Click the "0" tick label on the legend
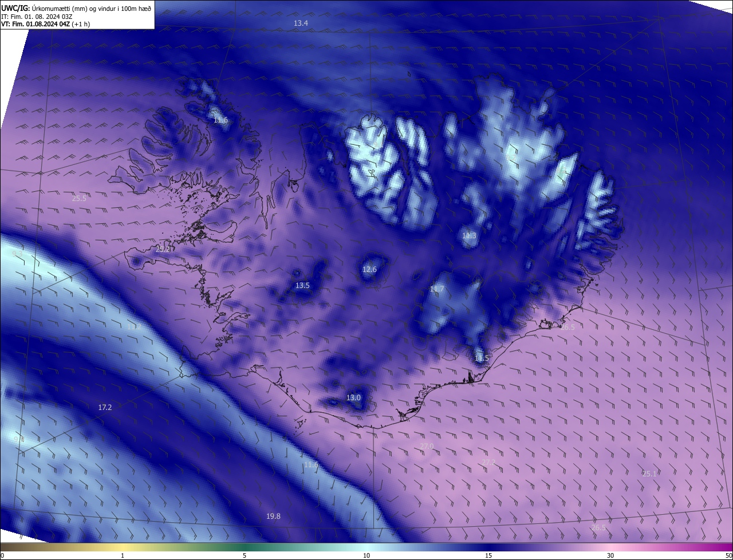This screenshot has height=560, width=733. (x=2, y=556)
